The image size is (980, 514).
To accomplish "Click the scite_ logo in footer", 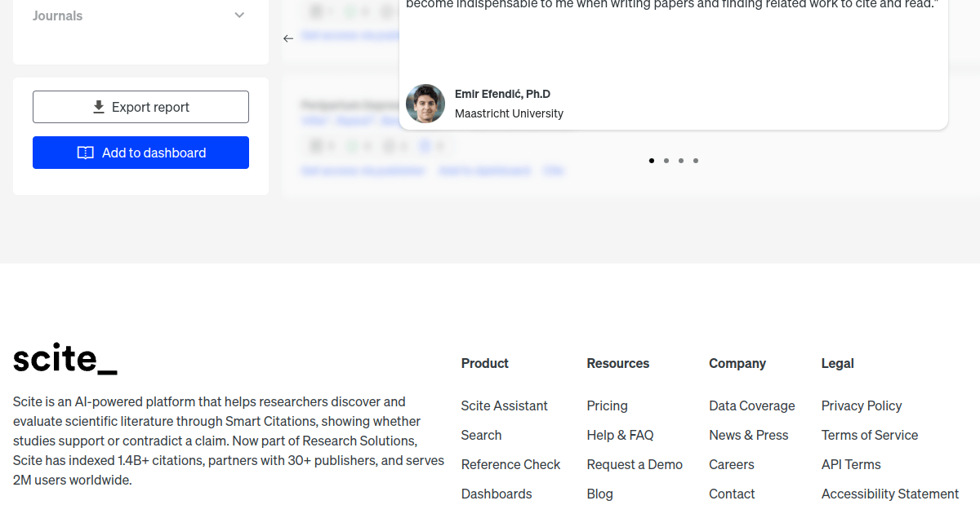I will pyautogui.click(x=65, y=359).
